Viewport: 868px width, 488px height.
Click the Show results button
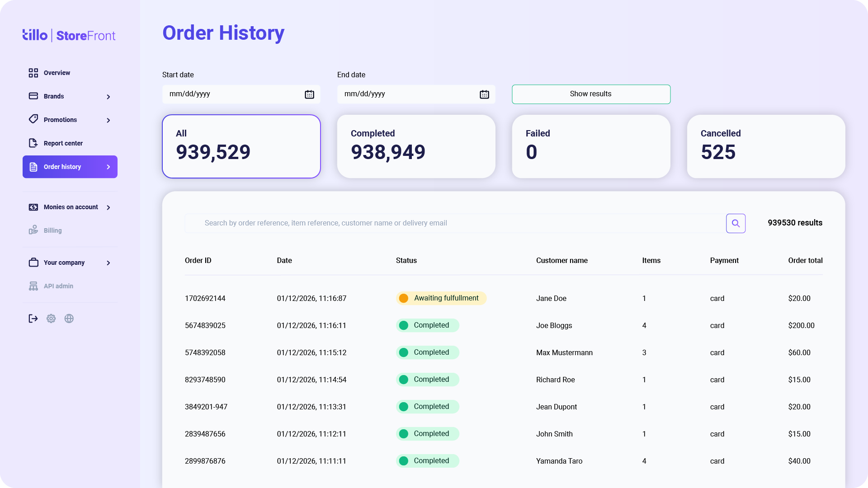point(591,94)
